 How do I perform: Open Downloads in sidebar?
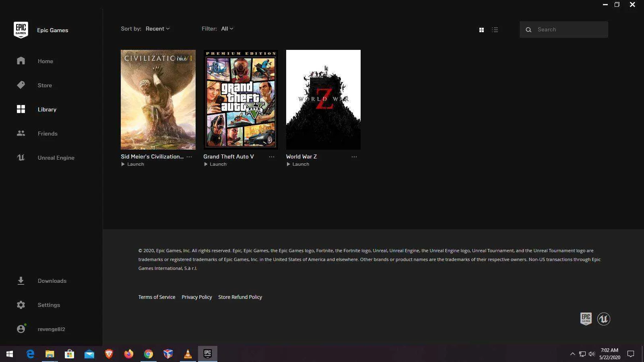[52, 281]
